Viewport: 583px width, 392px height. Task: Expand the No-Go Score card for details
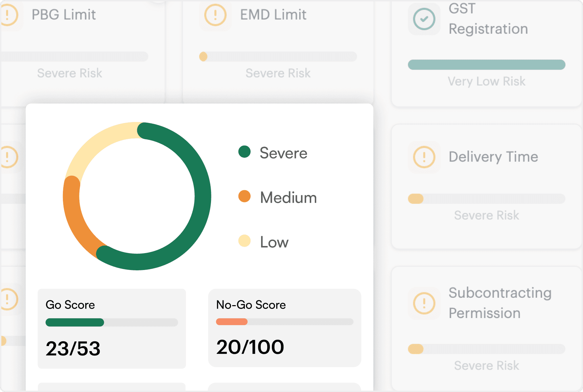pyautogui.click(x=285, y=328)
